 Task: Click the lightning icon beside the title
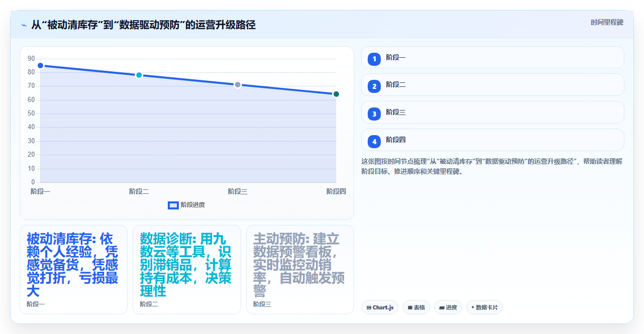[24, 25]
